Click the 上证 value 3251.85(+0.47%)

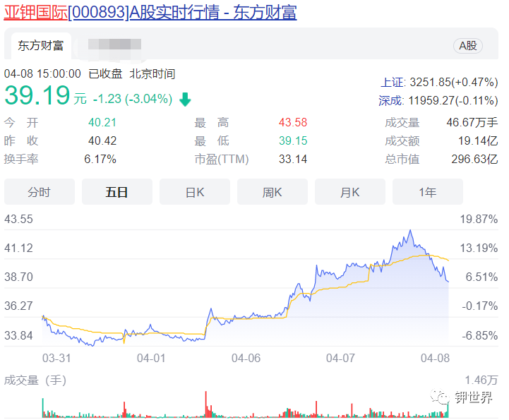point(453,83)
